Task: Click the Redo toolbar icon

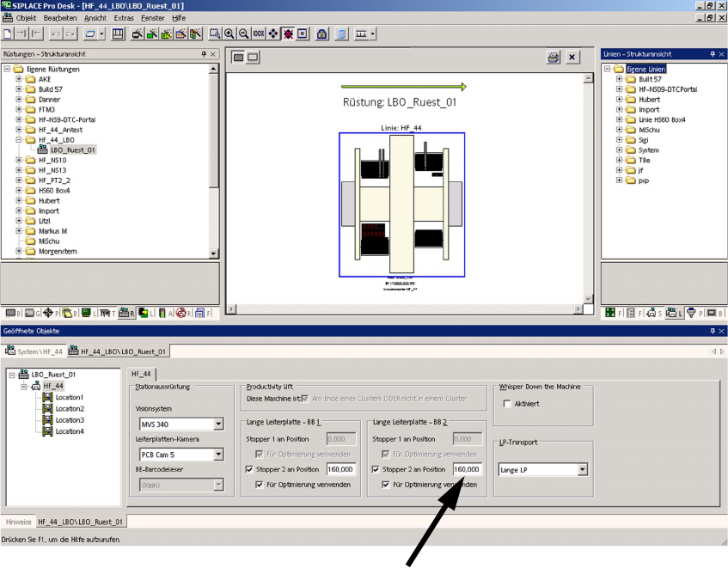Action: pyautogui.click(x=70, y=34)
